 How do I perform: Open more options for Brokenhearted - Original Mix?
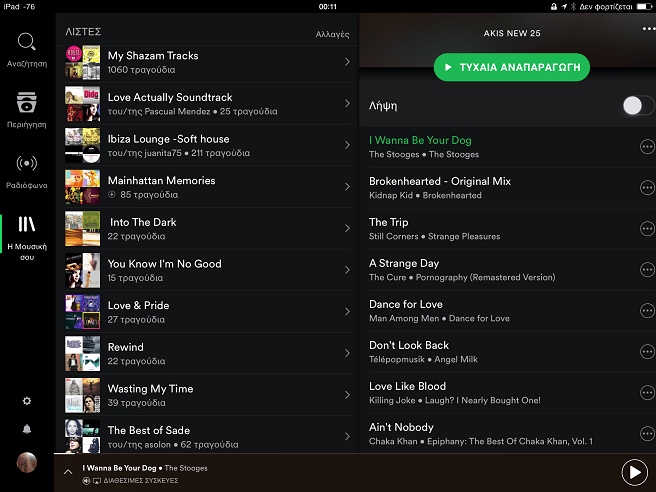point(647,188)
